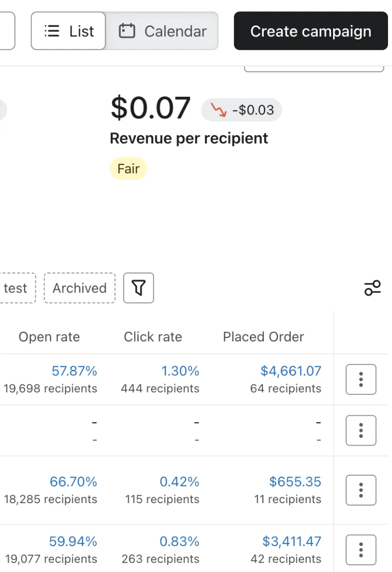Click the Click rate column header
Viewport: 392px width, 572px height.
tap(153, 337)
